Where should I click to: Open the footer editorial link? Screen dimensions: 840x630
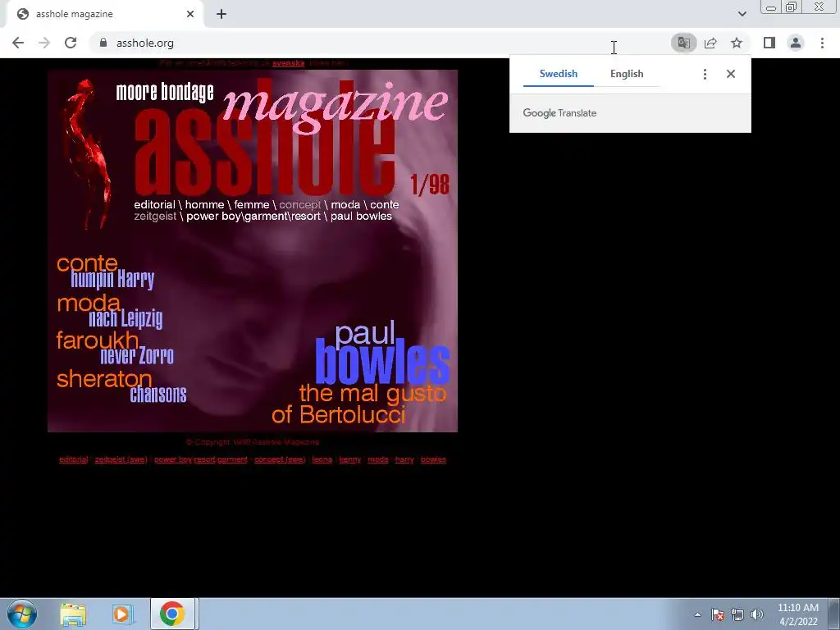click(x=73, y=459)
